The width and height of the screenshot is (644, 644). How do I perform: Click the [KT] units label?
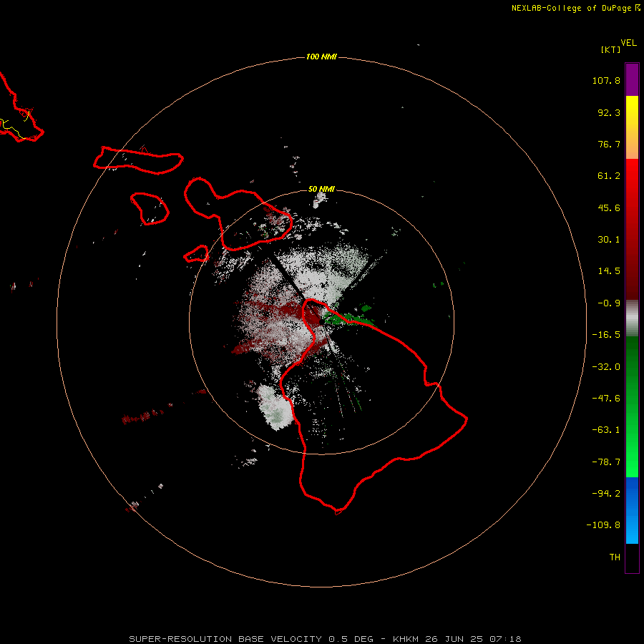pyautogui.click(x=610, y=49)
